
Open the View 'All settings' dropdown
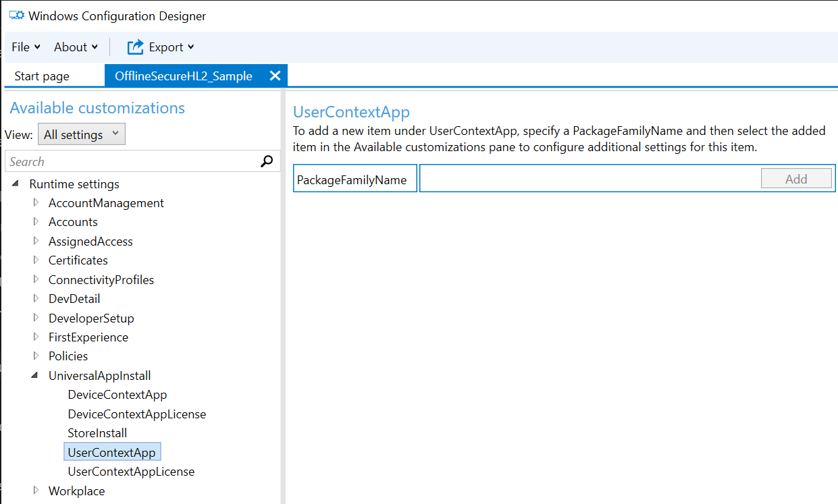pos(81,134)
